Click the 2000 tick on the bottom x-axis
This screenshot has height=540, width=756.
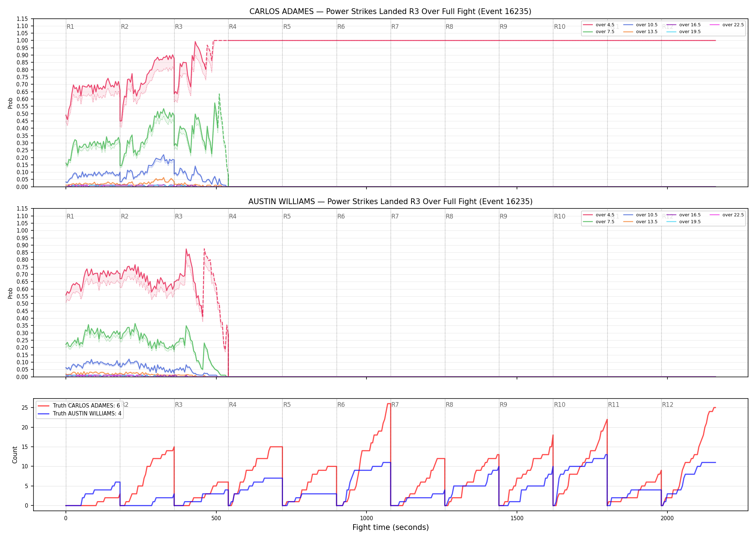coord(667,518)
